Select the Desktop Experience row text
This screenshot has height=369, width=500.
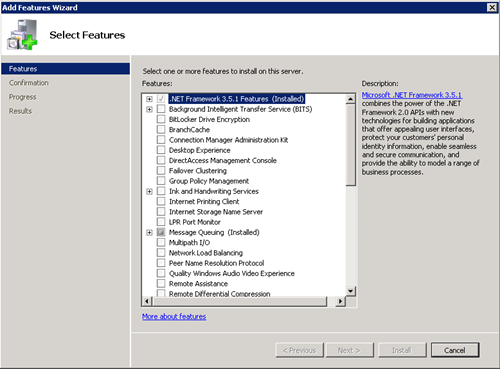[x=199, y=150]
